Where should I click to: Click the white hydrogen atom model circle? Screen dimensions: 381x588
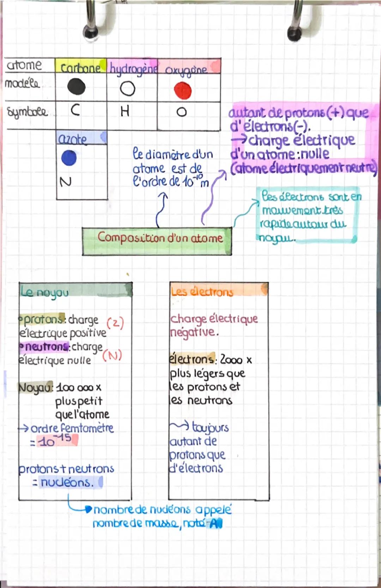[127, 89]
